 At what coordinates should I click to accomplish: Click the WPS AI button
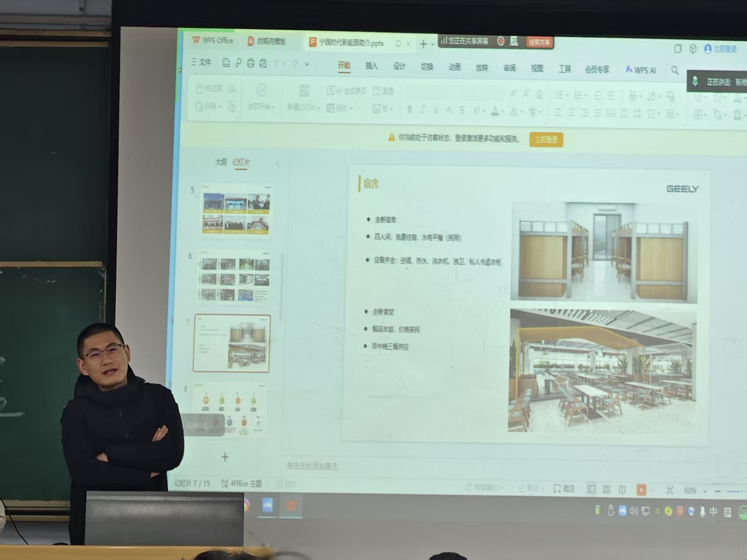pos(641,70)
